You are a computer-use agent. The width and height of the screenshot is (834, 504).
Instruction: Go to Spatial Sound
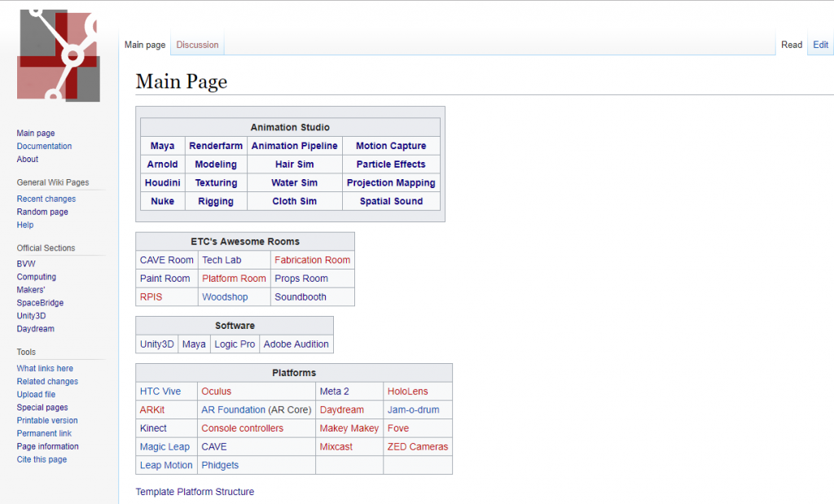(391, 201)
